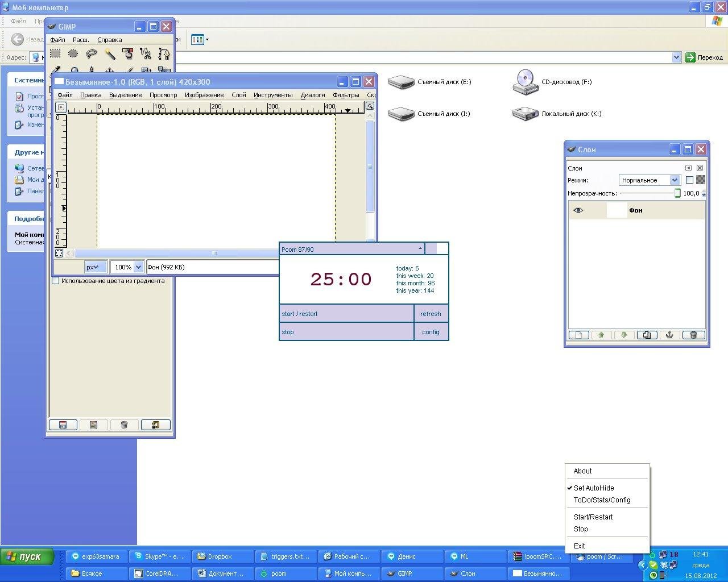Switch to Skype taskbar button
The height and width of the screenshot is (582, 728).
point(160,557)
